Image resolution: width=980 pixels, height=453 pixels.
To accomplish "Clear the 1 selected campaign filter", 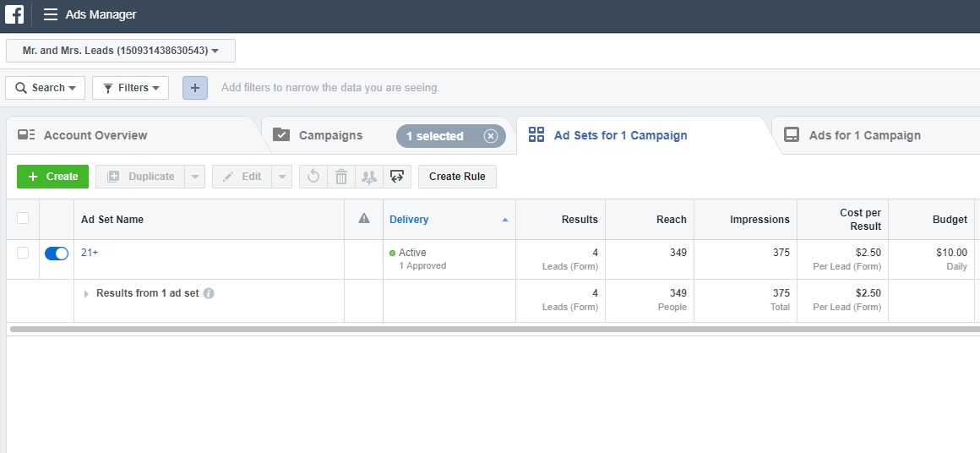I will 491,136.
